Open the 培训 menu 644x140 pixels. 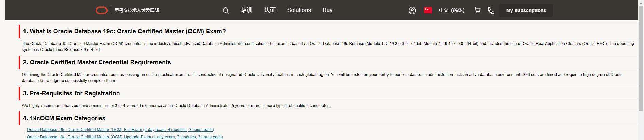247,10
